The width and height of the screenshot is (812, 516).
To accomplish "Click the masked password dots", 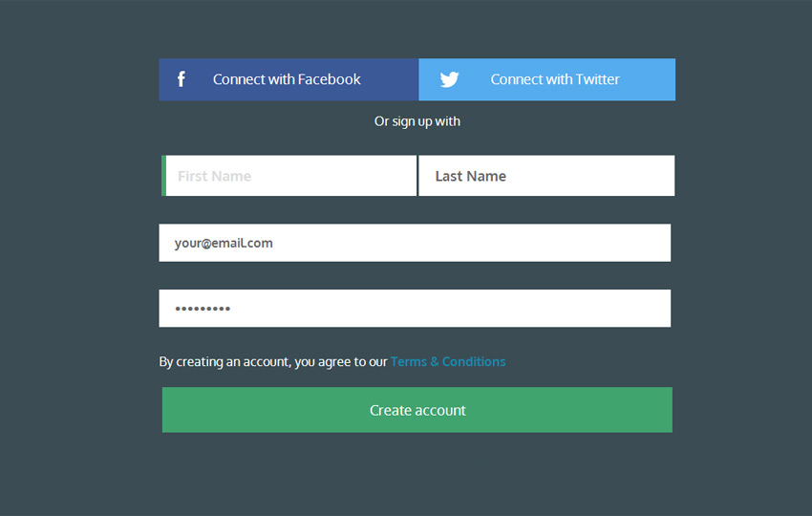I will click(203, 309).
